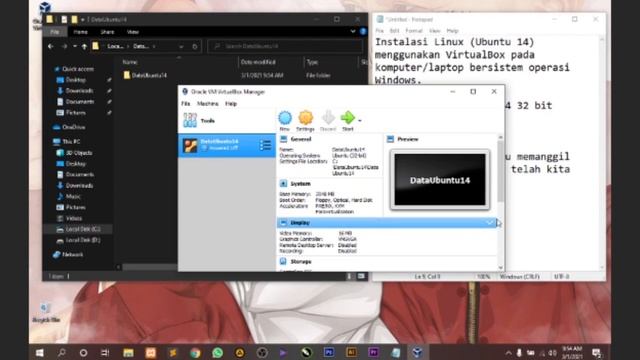Select the DataUbuntu14 machine in VirtualBox list
640x360 pixels.
227,145
